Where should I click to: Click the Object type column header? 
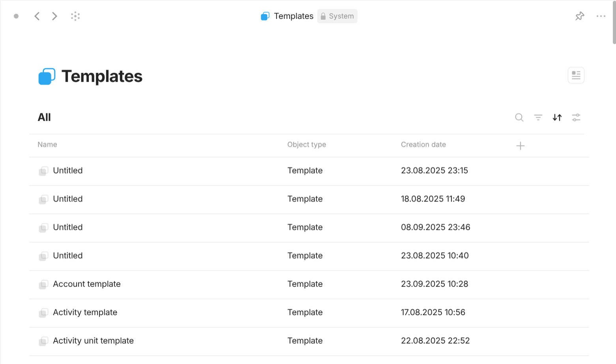coord(306,145)
